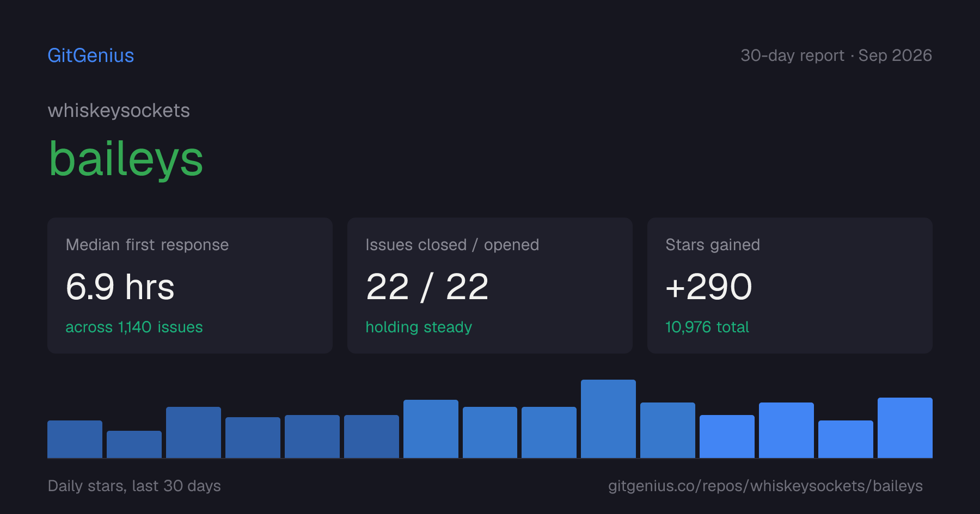Select the last bar of the daily stars chart

click(905, 428)
